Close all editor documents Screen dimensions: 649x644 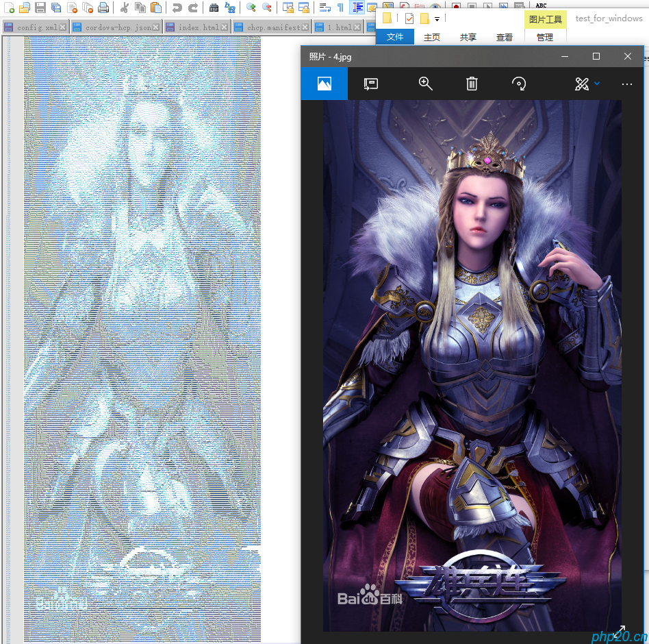(x=88, y=7)
